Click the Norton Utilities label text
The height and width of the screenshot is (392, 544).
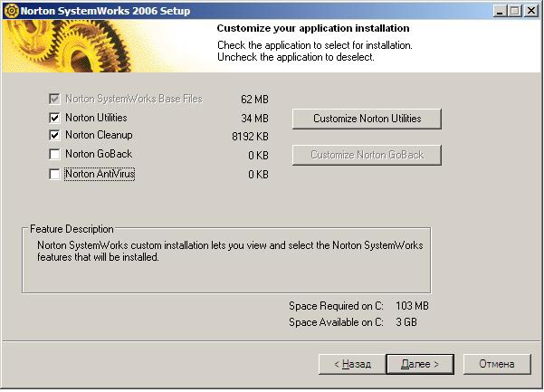tap(96, 118)
